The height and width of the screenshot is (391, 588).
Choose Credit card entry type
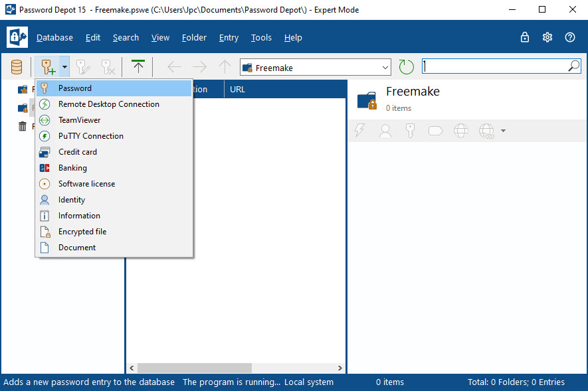[114, 151]
